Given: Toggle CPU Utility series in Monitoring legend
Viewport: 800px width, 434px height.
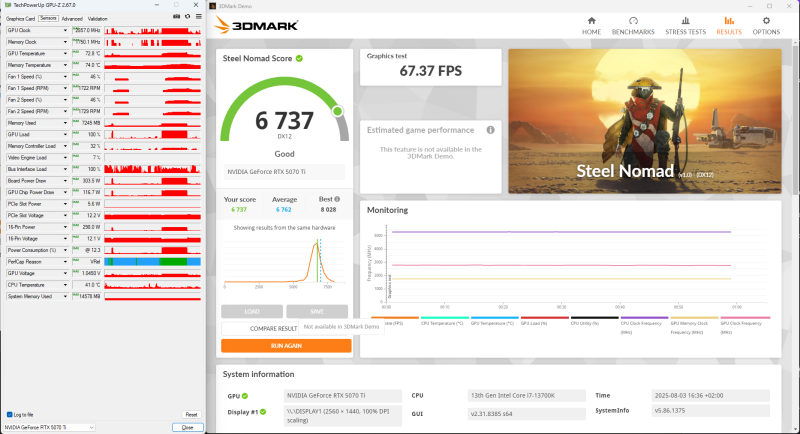Looking at the screenshot, I should click(x=594, y=320).
